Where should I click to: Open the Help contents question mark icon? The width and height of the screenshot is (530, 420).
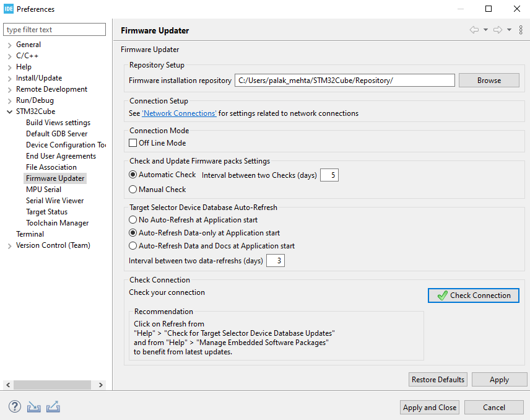15,407
